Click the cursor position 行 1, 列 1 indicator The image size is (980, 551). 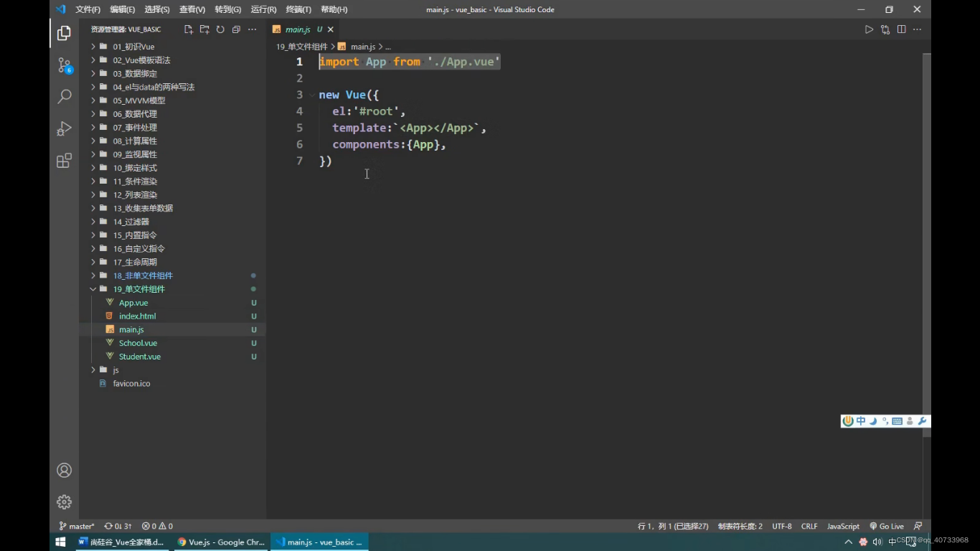pyautogui.click(x=673, y=526)
